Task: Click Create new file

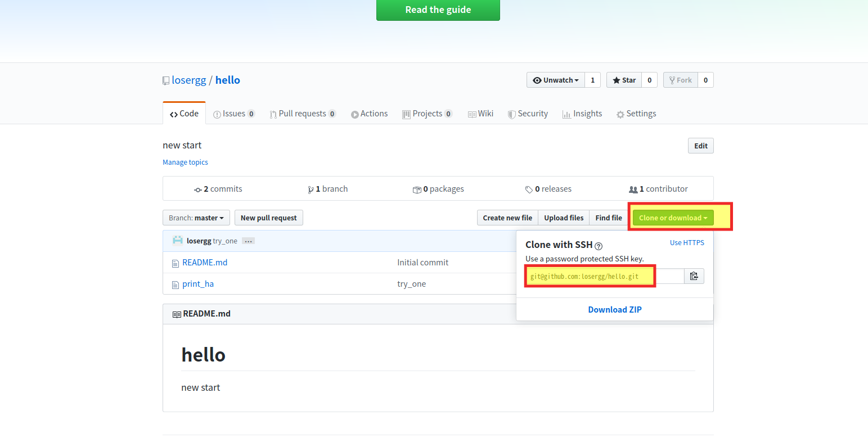Action: (507, 218)
